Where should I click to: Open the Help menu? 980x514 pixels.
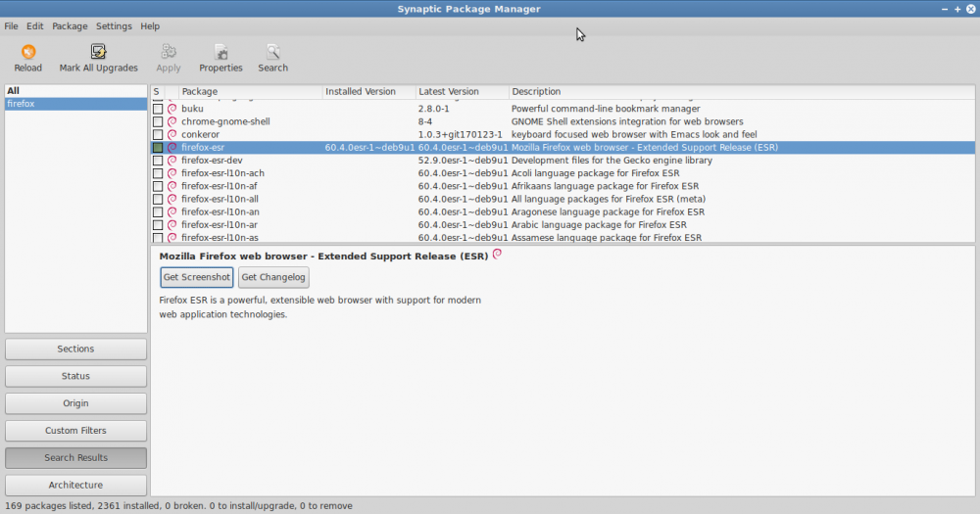[x=150, y=26]
